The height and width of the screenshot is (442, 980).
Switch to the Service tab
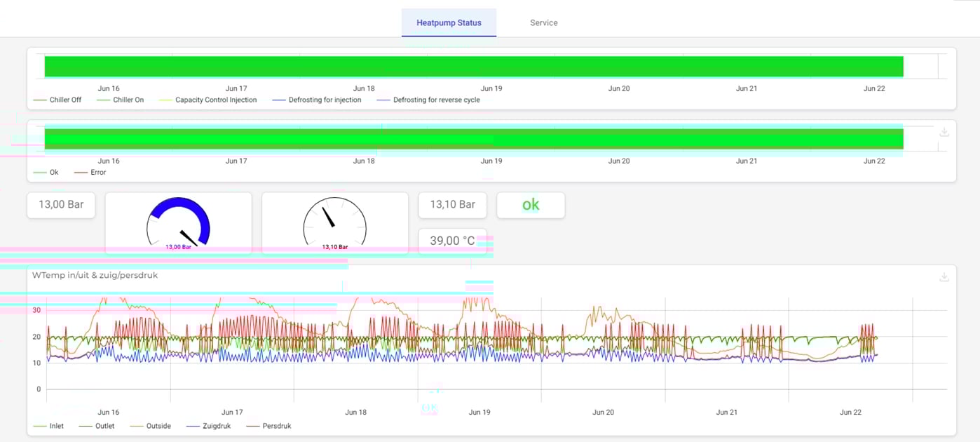pos(543,22)
